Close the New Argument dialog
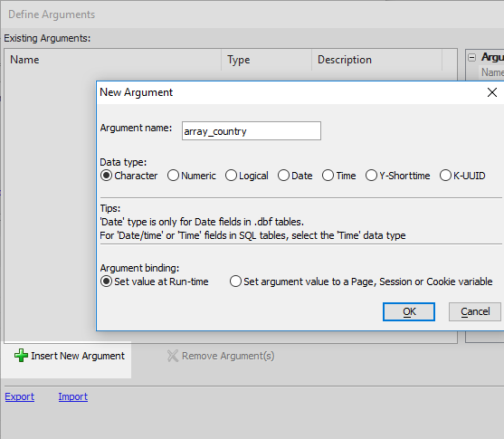 [x=492, y=92]
